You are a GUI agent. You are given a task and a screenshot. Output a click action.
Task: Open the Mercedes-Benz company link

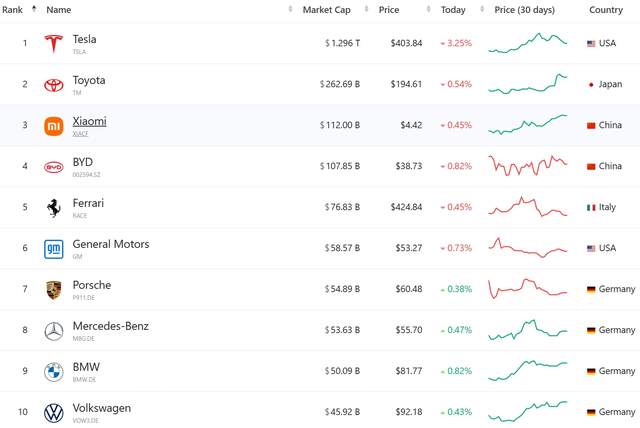[111, 326]
